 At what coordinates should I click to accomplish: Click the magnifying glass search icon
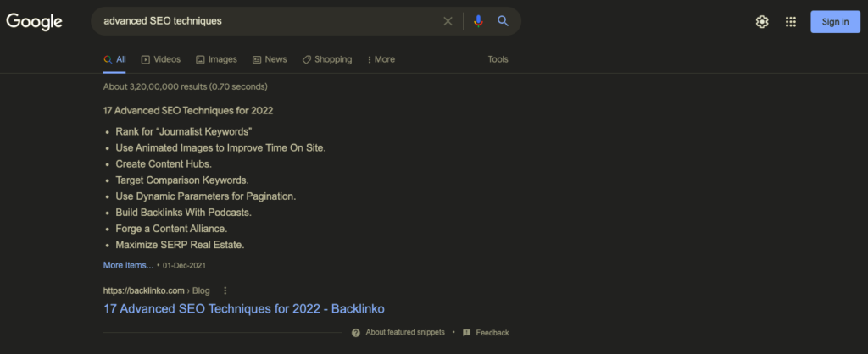tap(503, 21)
